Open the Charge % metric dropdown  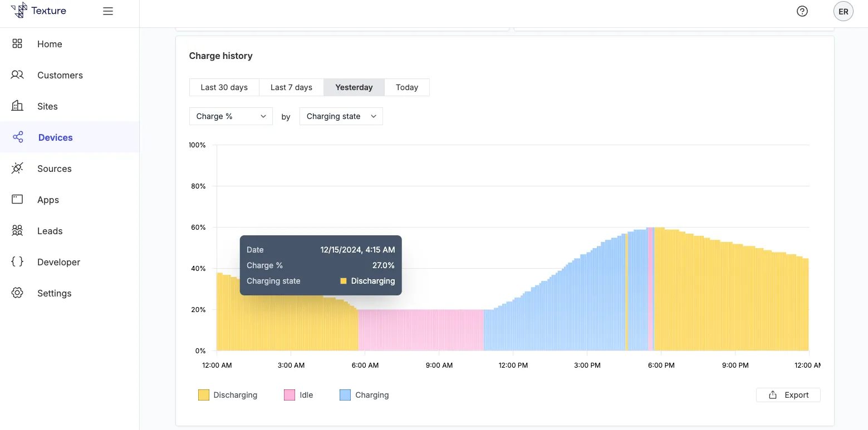click(231, 116)
